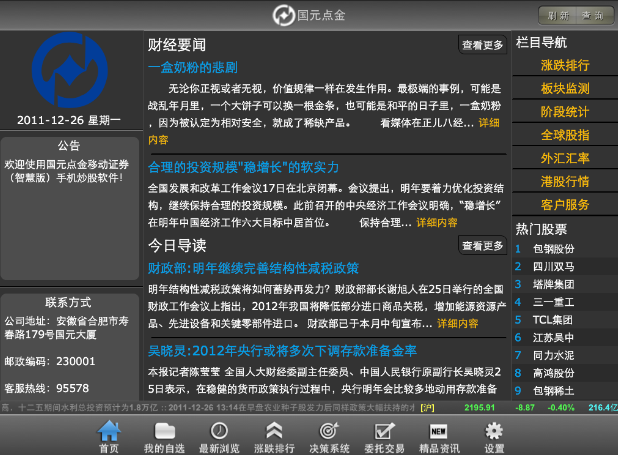
Task: Select 全球股指 in column navigation
Action: (564, 134)
